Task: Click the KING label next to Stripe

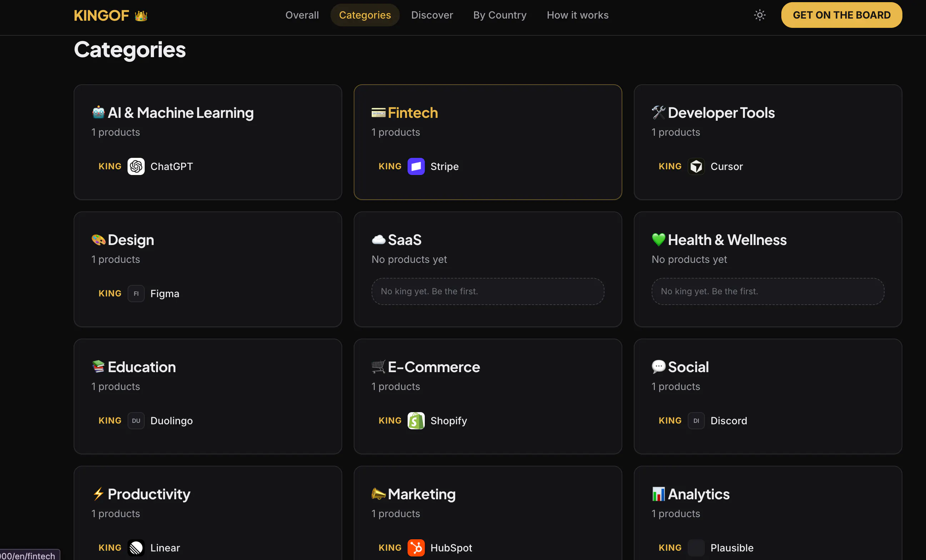Action: 390,166
